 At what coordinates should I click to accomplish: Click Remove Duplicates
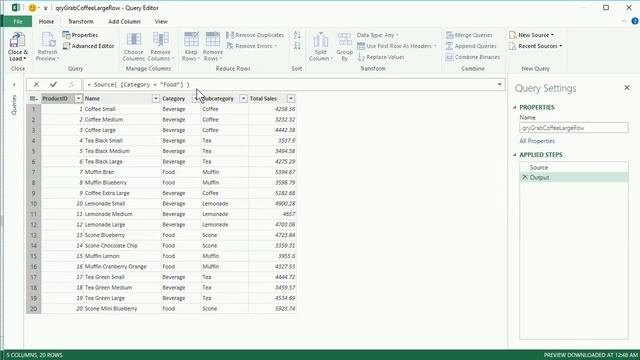coord(255,35)
